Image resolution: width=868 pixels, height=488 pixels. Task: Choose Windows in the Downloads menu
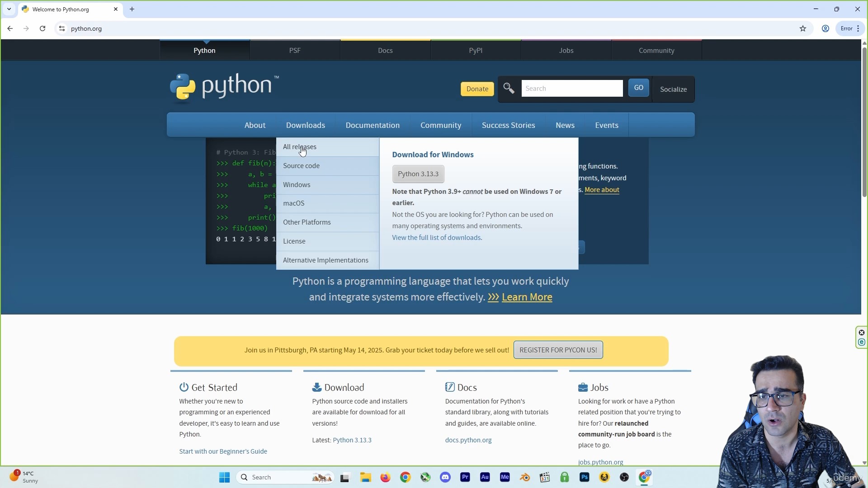click(x=328, y=185)
